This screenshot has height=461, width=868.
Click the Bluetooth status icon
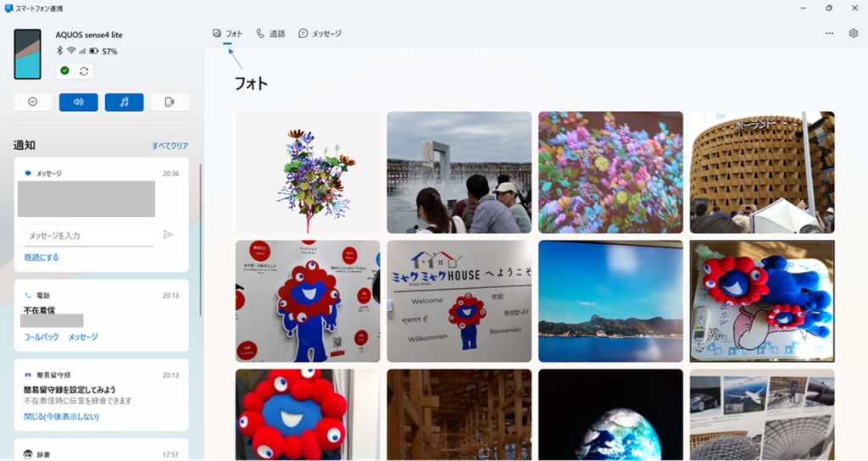[59, 52]
